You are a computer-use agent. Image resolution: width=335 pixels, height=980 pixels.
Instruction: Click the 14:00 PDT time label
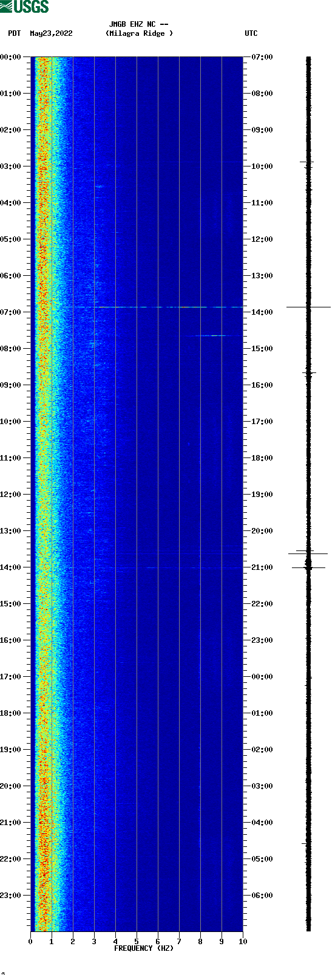click(11, 567)
